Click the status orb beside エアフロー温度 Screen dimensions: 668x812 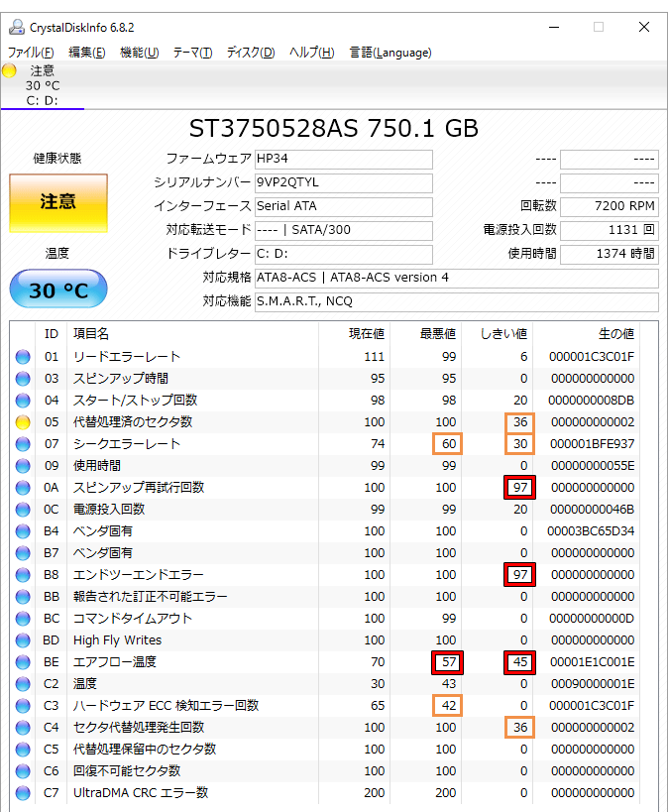point(22,662)
